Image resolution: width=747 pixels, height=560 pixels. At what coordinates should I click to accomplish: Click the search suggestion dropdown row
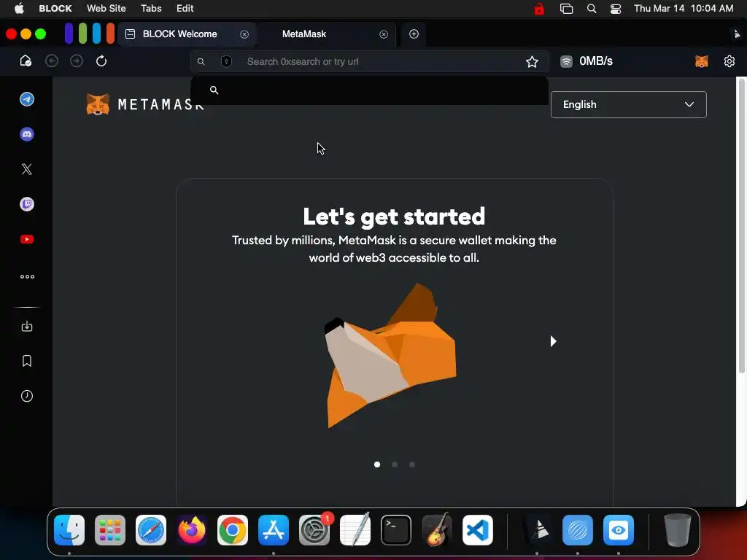coord(369,90)
